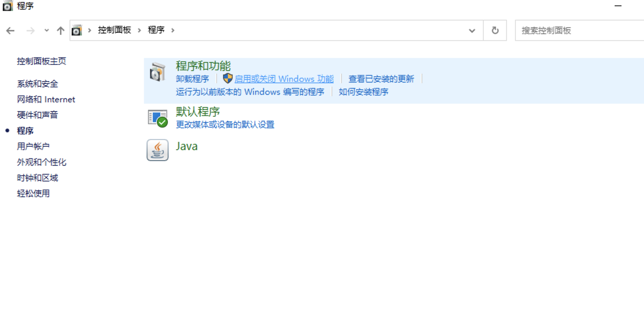Open 硬件和声音 category
This screenshot has height=324, width=644.
pos(38,115)
